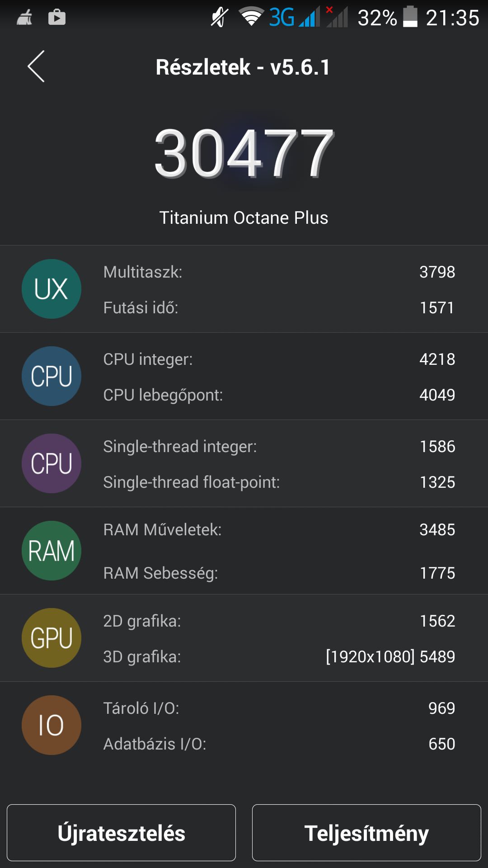Tap the Teljesítmény button

coord(366,833)
